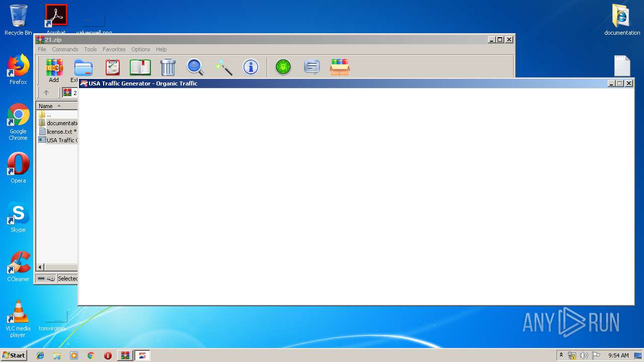Click the network tray icon
Screen dimensions: 644x362
pos(572,355)
